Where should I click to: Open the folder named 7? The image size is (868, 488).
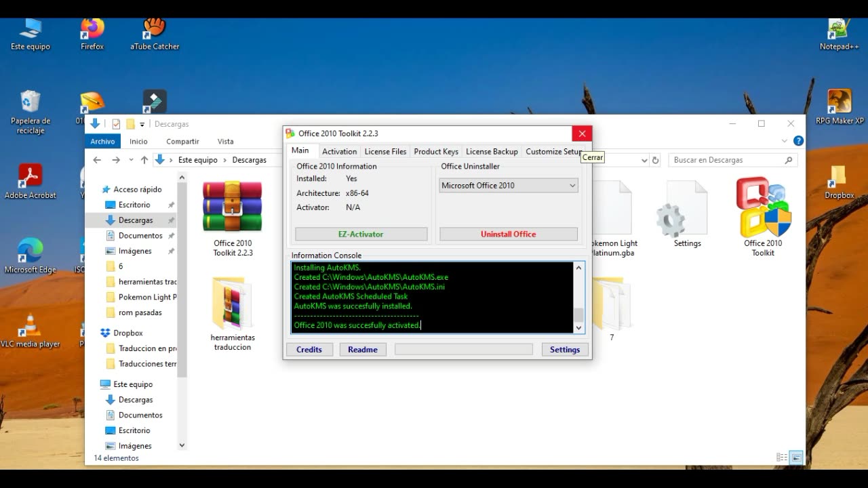click(x=612, y=308)
